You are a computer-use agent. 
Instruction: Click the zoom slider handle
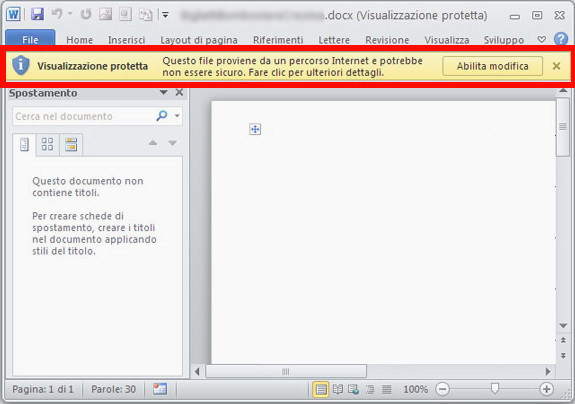pos(495,388)
